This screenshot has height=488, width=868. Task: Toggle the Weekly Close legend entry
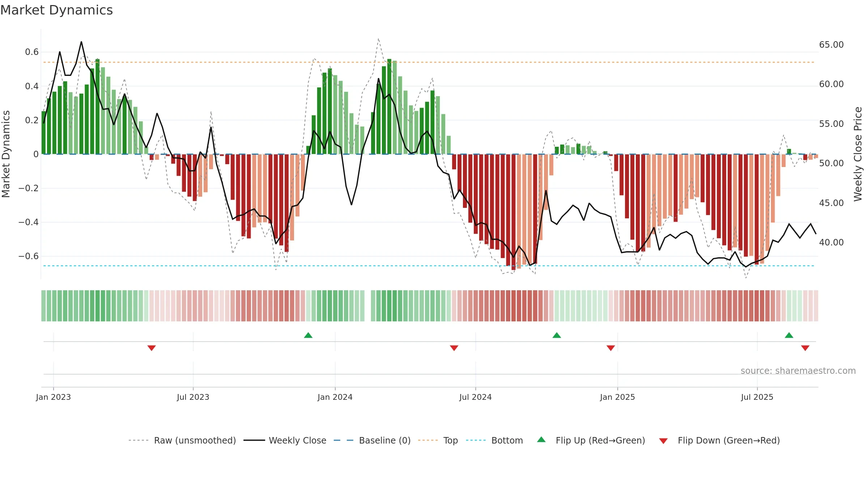point(285,440)
